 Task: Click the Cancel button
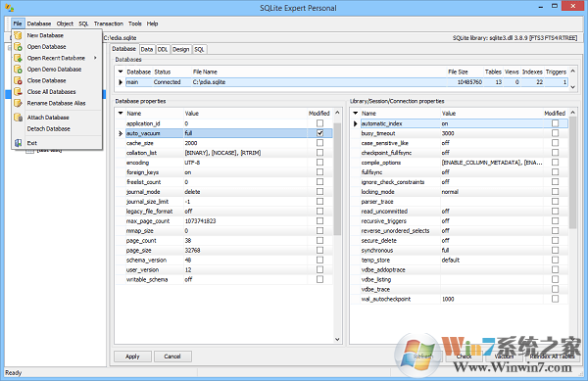pos(172,357)
